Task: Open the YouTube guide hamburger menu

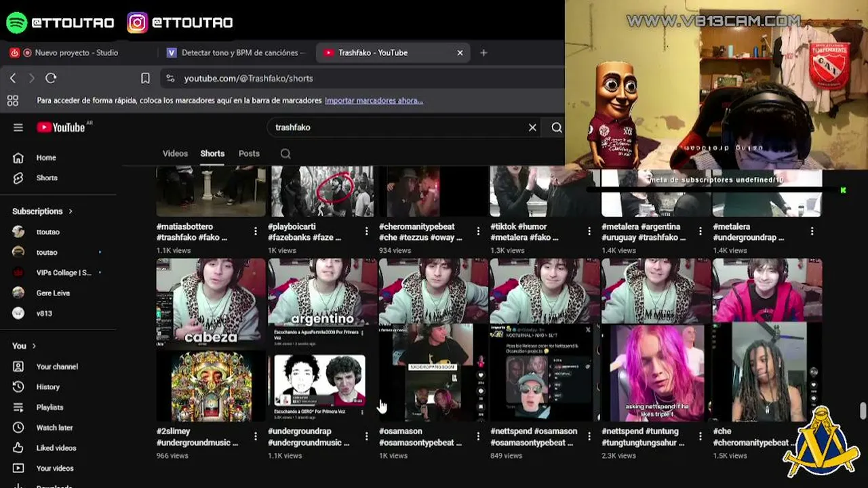Action: tap(18, 127)
